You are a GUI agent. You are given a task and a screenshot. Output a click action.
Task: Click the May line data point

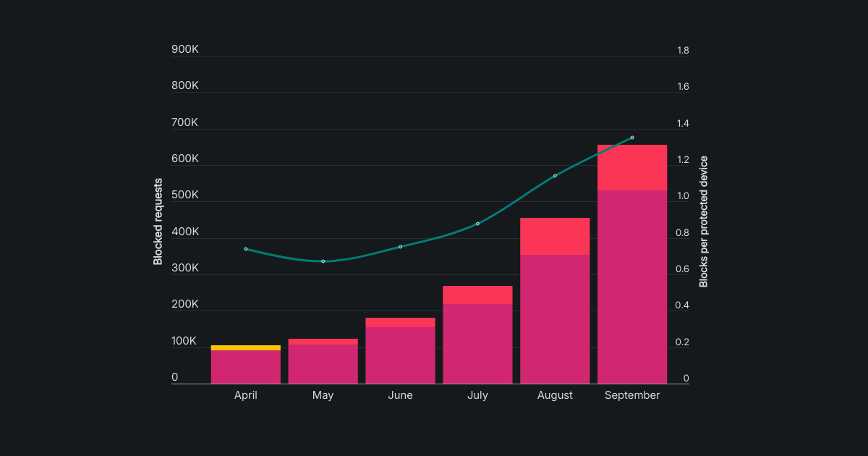click(323, 261)
